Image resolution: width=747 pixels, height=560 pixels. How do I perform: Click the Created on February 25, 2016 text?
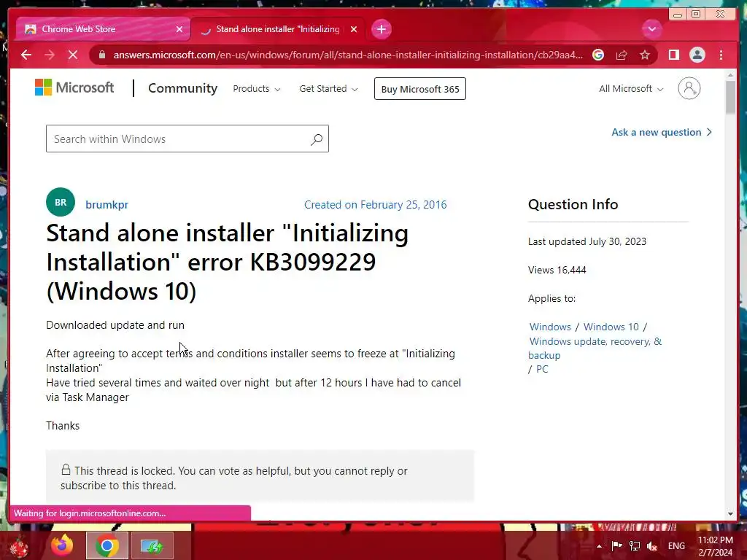(x=376, y=205)
